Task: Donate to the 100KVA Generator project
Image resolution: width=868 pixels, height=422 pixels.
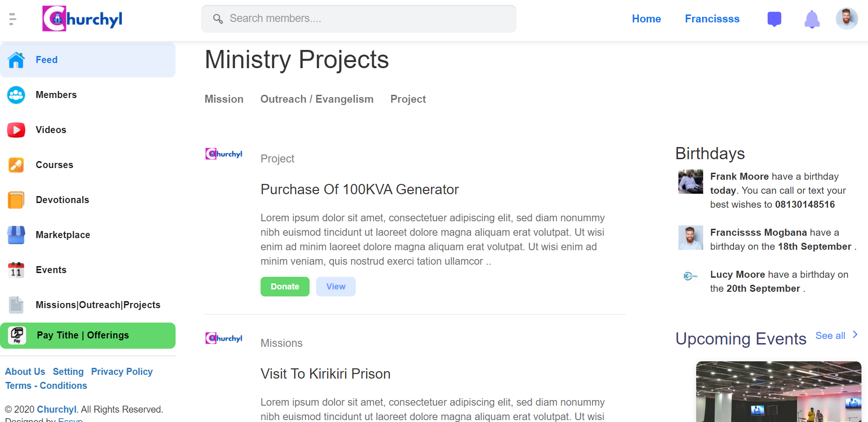Action: 285,287
